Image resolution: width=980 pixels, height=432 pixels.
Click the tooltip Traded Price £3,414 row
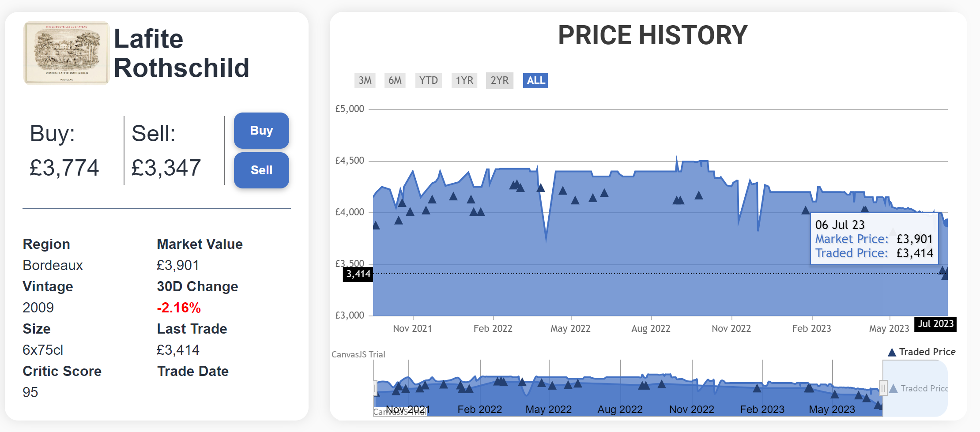pyautogui.click(x=874, y=253)
